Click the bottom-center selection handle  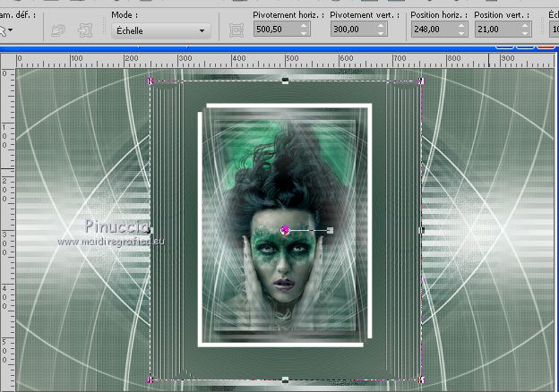pyautogui.click(x=285, y=379)
